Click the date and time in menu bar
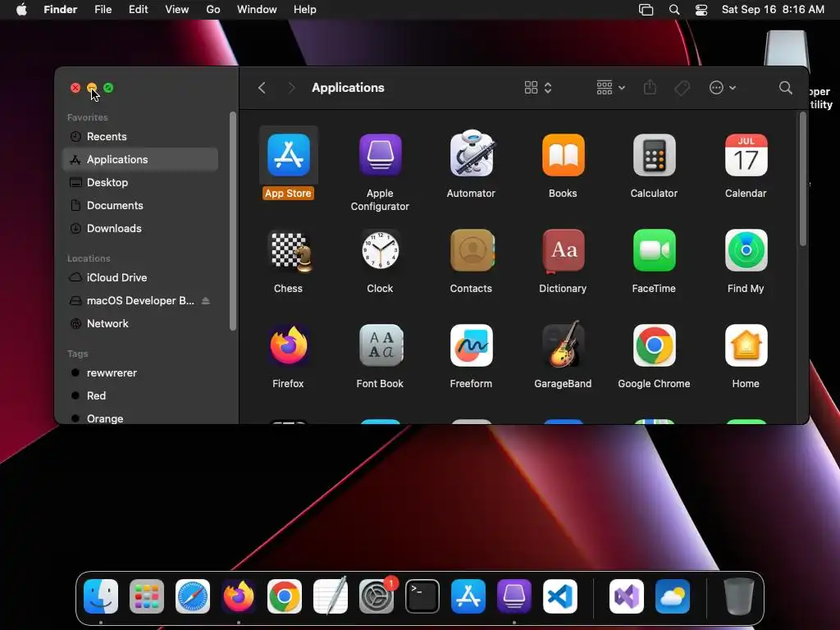 click(773, 10)
